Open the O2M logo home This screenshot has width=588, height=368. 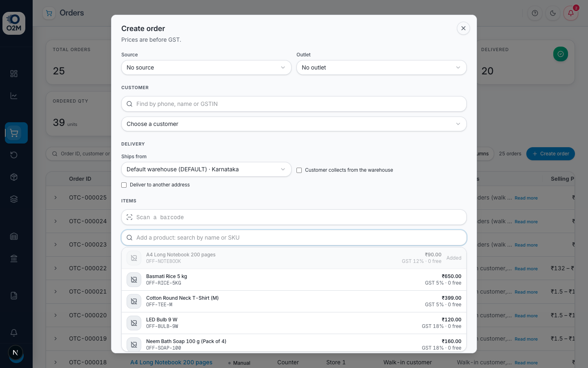point(14,23)
